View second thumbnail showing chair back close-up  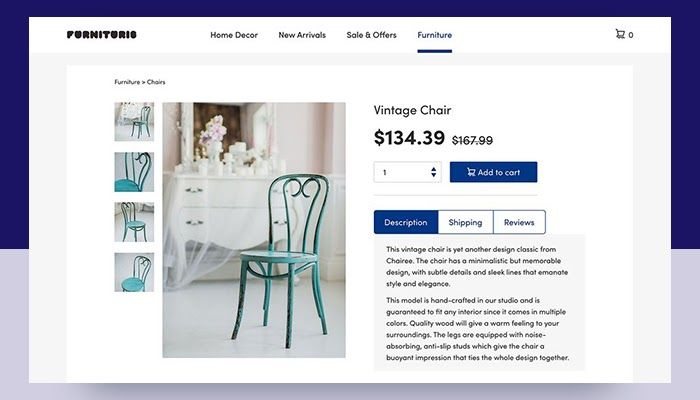point(134,172)
